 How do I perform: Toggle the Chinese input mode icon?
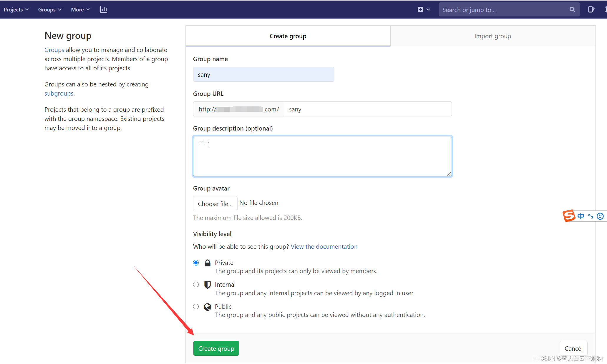click(581, 216)
